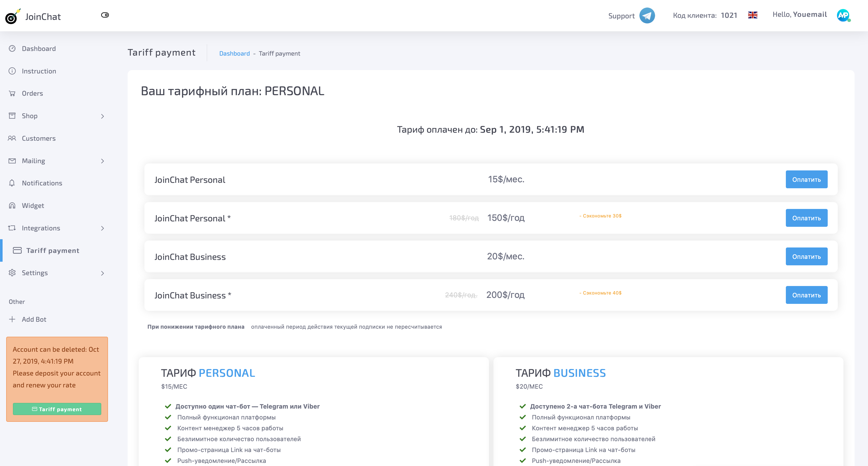
Task: Click the Widget icon
Action: coord(12,205)
